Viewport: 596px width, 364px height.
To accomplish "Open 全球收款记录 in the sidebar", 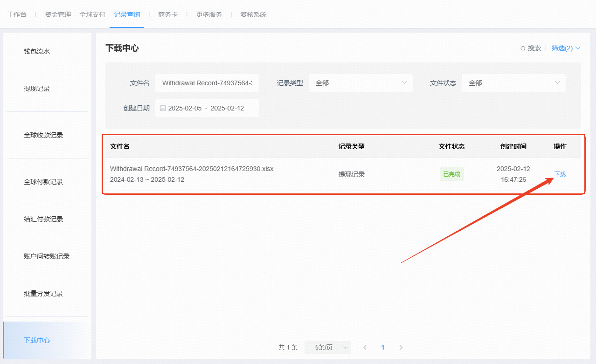I will tap(43, 135).
